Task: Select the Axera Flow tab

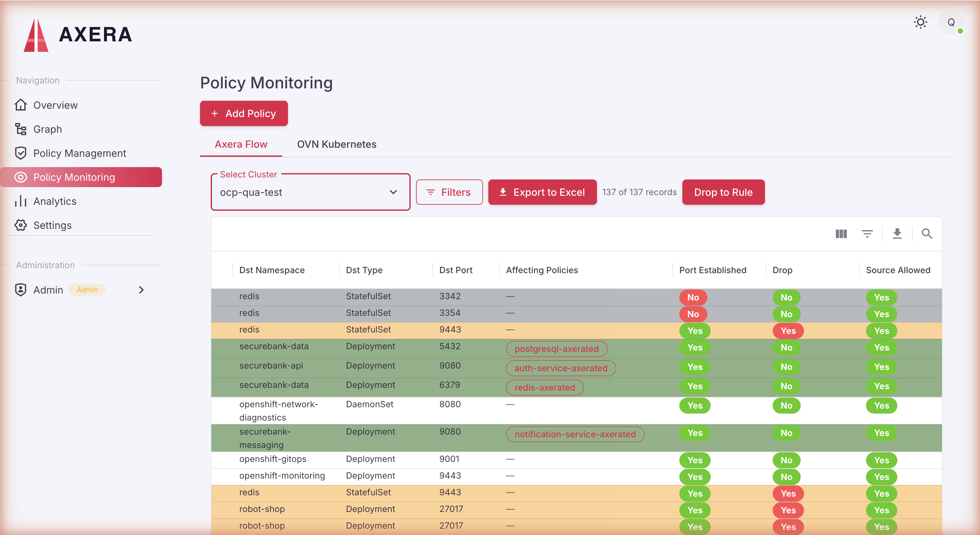Action: pyautogui.click(x=241, y=144)
